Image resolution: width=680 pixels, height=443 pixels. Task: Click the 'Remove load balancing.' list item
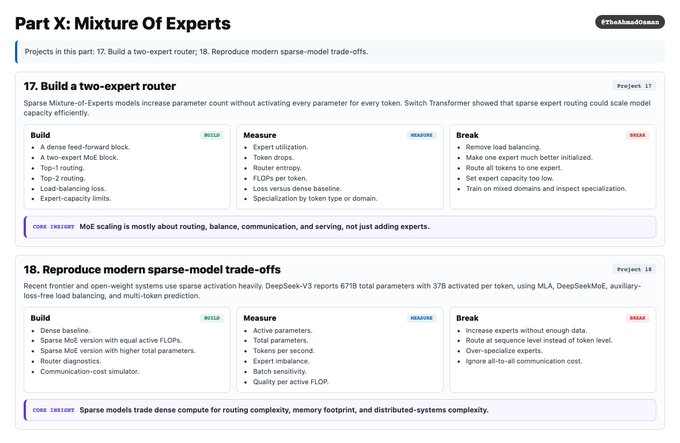click(x=503, y=147)
